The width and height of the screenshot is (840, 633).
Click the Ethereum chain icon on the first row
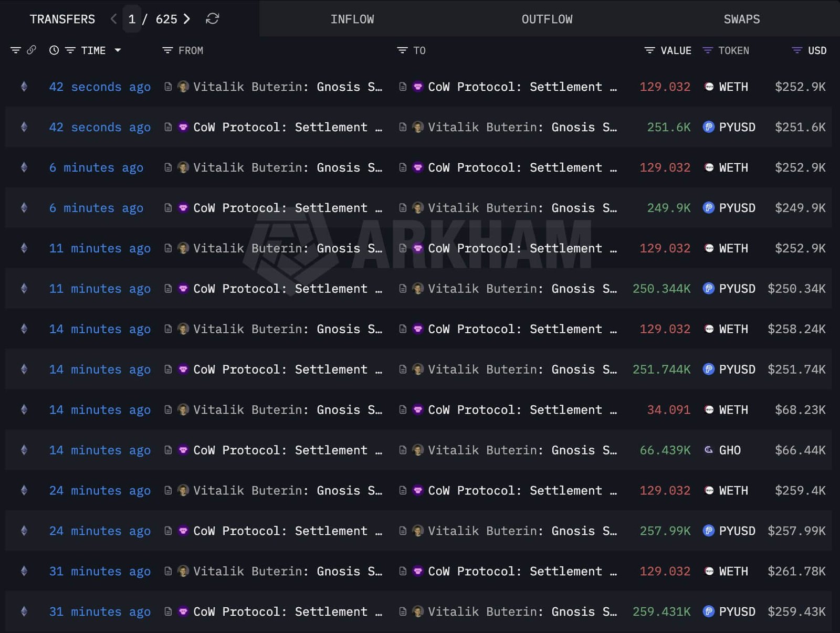[24, 87]
